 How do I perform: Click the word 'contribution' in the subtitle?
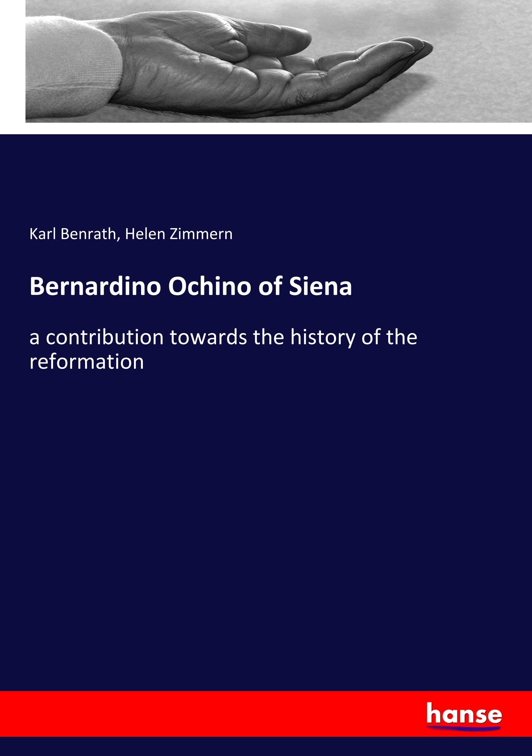pos(104,337)
